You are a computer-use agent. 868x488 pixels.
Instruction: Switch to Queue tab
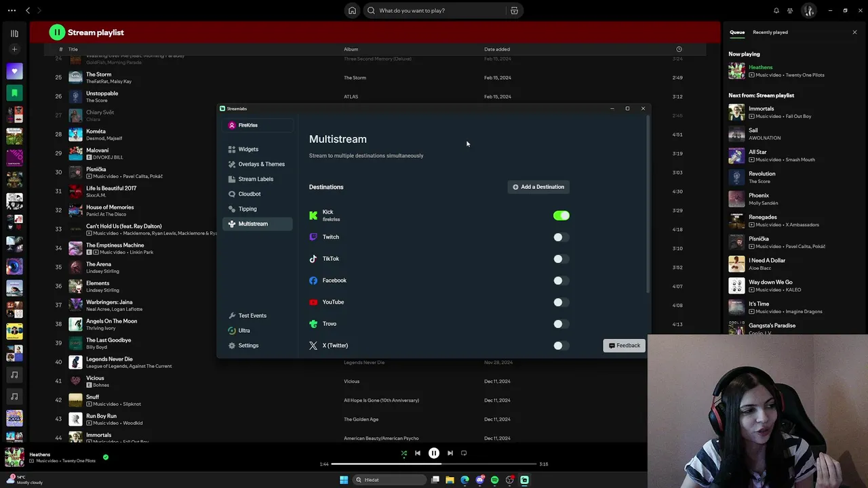click(737, 32)
